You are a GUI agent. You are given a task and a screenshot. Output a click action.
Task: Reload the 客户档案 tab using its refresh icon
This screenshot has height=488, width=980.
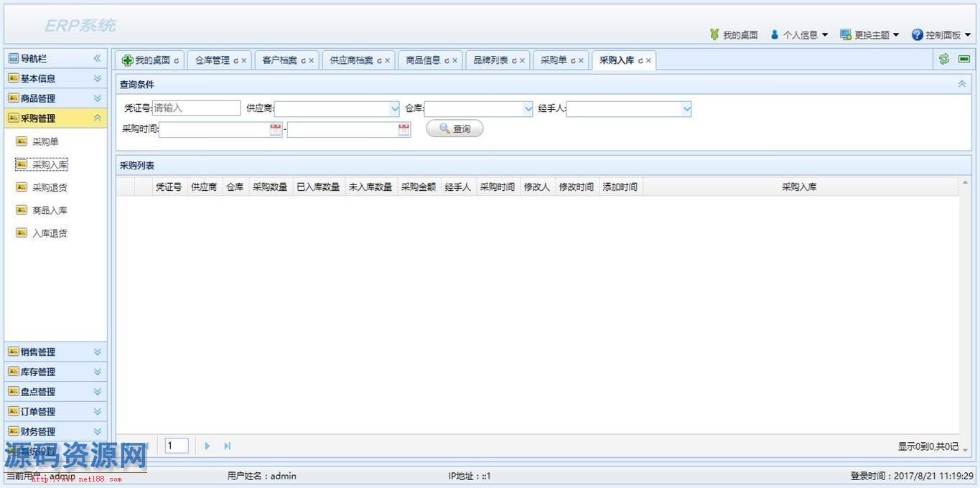tap(303, 61)
